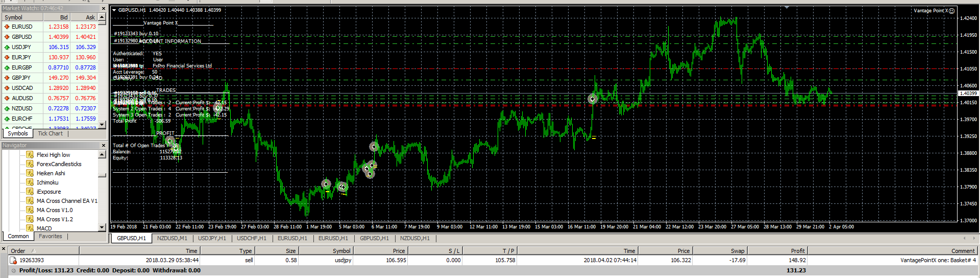The height and width of the screenshot is (278, 980).
Task: Close the Navigator panel
Action: tap(104, 146)
